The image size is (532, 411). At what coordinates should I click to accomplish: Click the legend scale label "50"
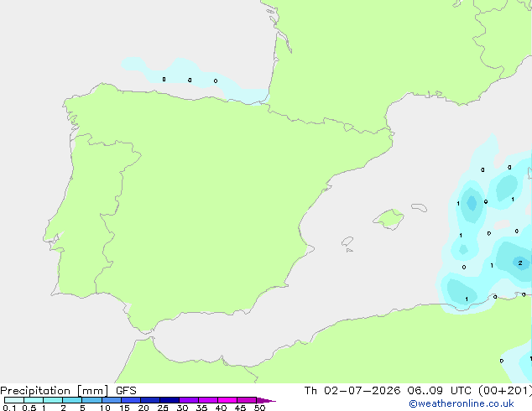click(259, 408)
